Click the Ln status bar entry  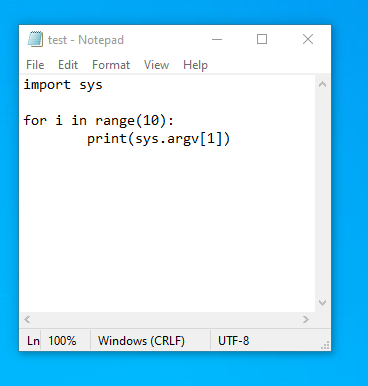click(x=33, y=341)
